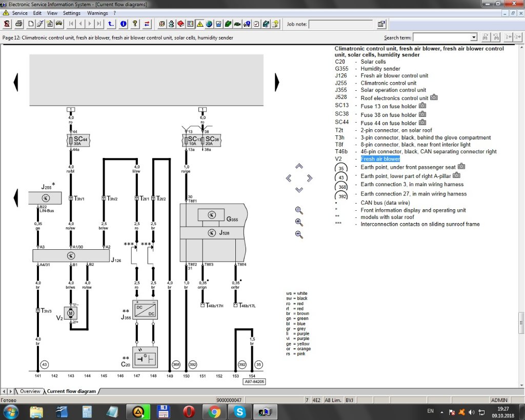Click the blue info icon in toolbar
Screen dimensions: 525x420
pyautogui.click(x=123, y=24)
